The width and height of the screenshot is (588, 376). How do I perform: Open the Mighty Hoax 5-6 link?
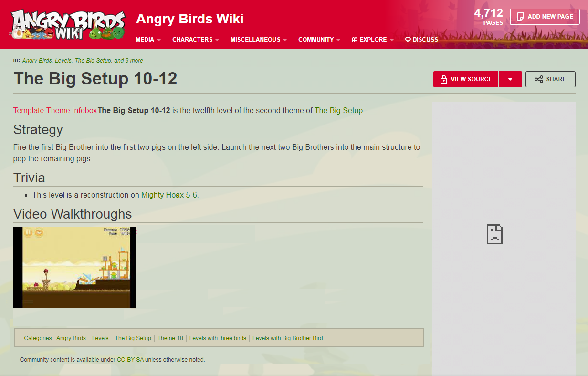(169, 195)
